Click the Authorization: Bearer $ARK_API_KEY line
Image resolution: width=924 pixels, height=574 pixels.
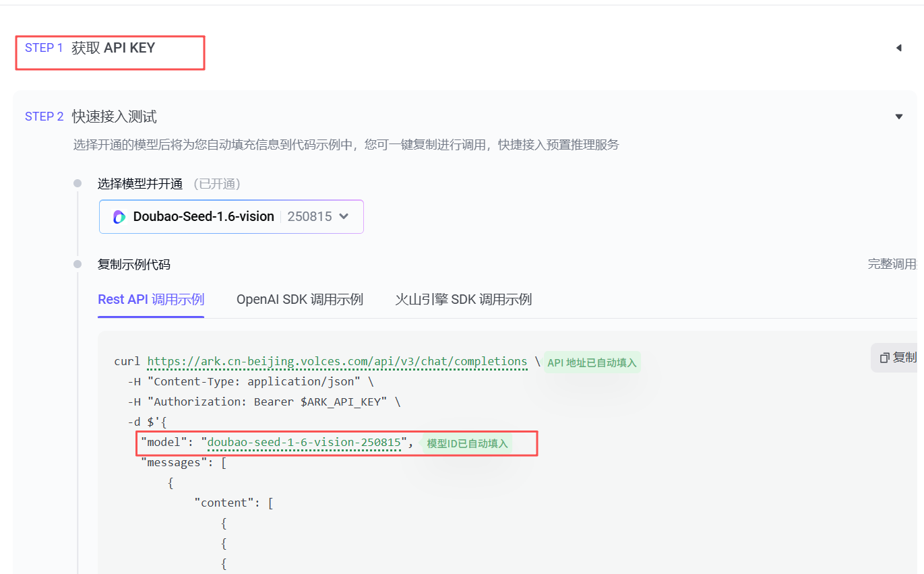[264, 402]
